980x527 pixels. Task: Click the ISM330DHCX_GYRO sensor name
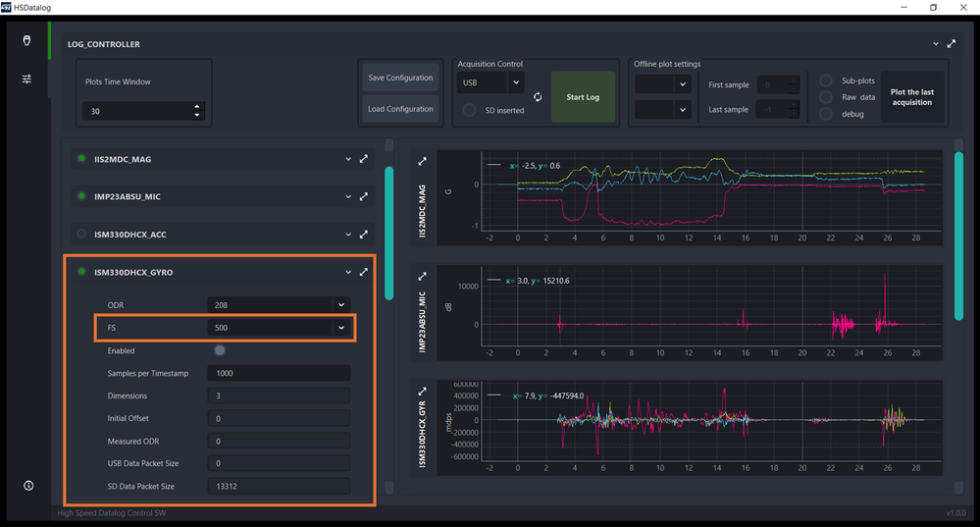pyautogui.click(x=133, y=272)
